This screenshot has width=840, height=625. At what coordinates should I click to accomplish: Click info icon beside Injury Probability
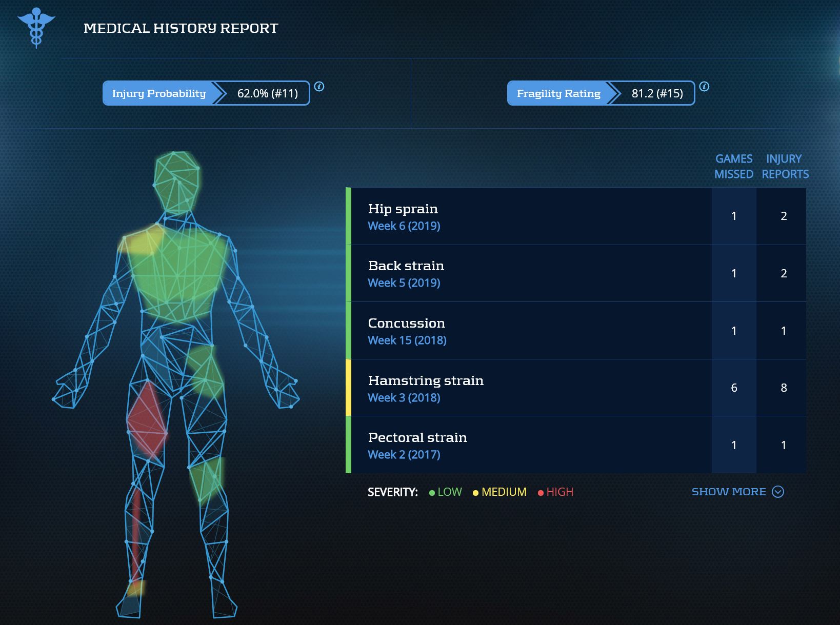click(x=319, y=87)
